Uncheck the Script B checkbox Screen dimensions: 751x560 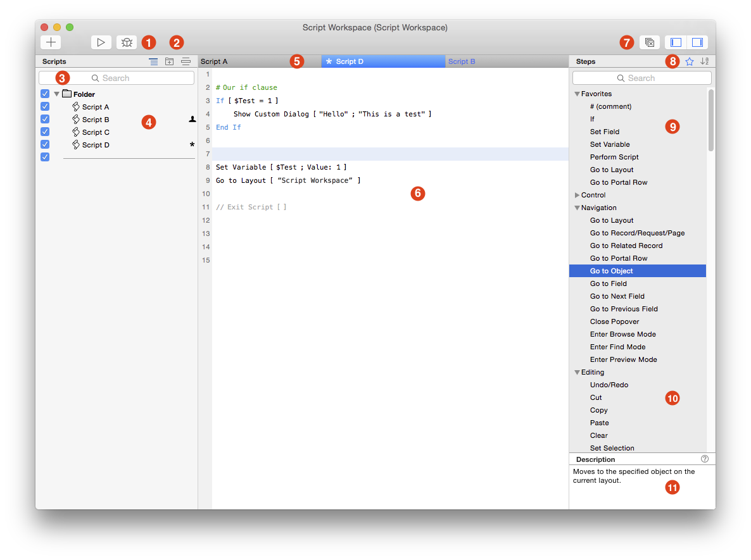[45, 119]
